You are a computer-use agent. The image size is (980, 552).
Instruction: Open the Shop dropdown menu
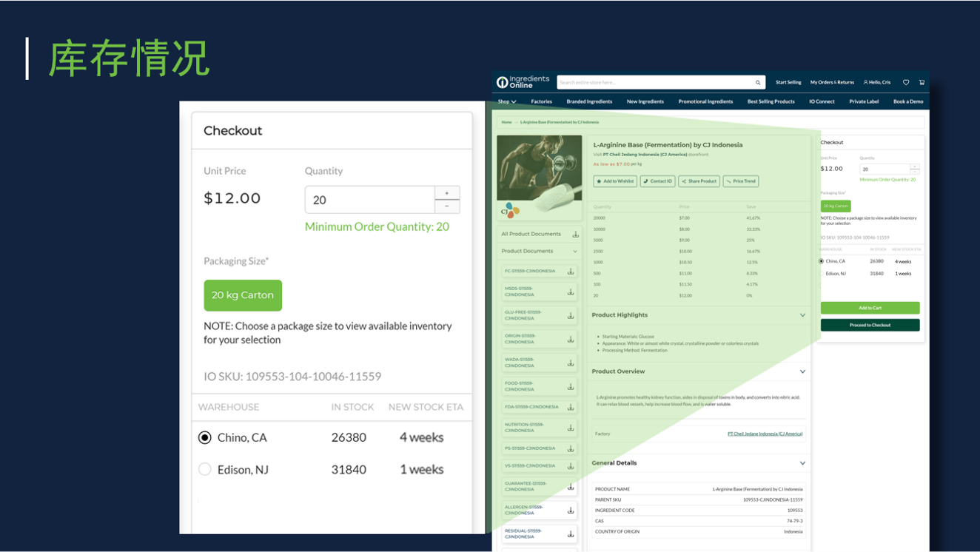click(507, 101)
